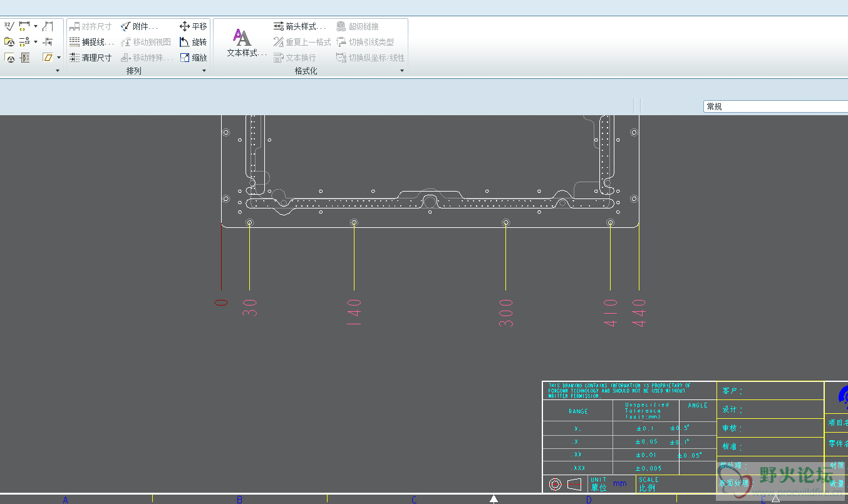Screen dimensions: 848x504
Task: Select the 缩放 (scale) tool
Action: [x=193, y=58]
